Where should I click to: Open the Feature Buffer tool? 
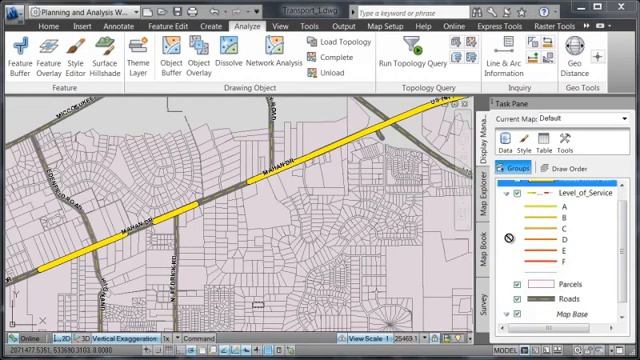pyautogui.click(x=20, y=57)
